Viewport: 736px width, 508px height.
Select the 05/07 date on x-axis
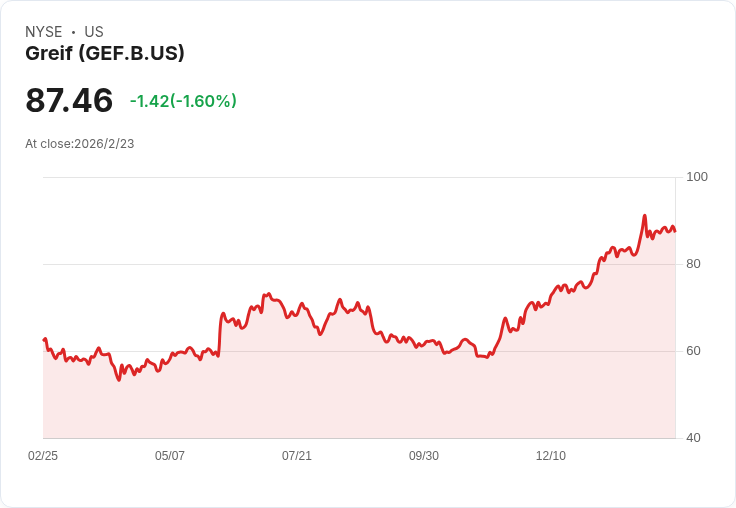170,456
